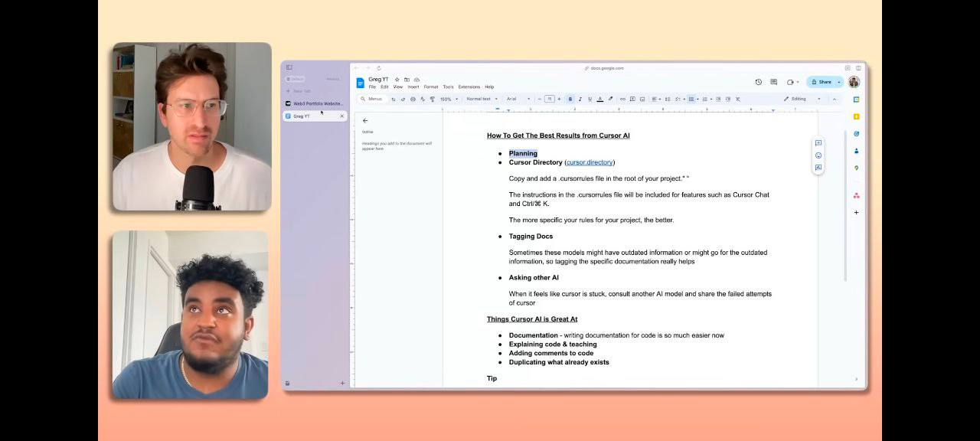Viewport: 980px width, 441px height.
Task: Add a comment from the toolbar icon
Action: [x=632, y=99]
